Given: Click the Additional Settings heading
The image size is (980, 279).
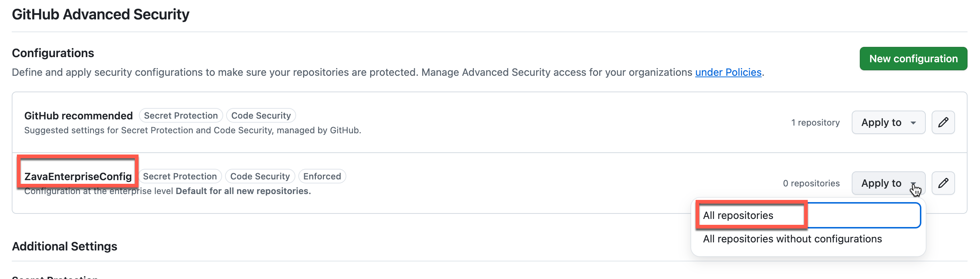Looking at the screenshot, I should point(64,246).
